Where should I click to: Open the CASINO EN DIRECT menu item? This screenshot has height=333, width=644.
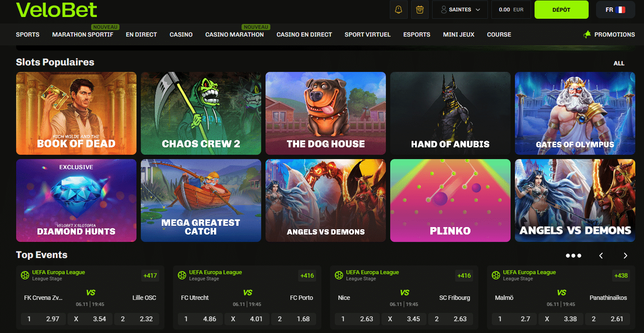pyautogui.click(x=304, y=34)
